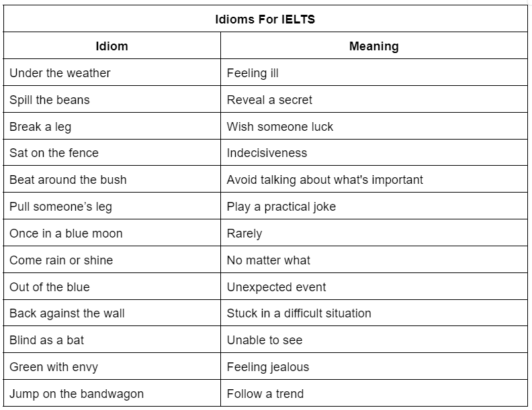Select the 'Sat on the fence' cell
Screen dimensions: 532x410
[54, 153]
